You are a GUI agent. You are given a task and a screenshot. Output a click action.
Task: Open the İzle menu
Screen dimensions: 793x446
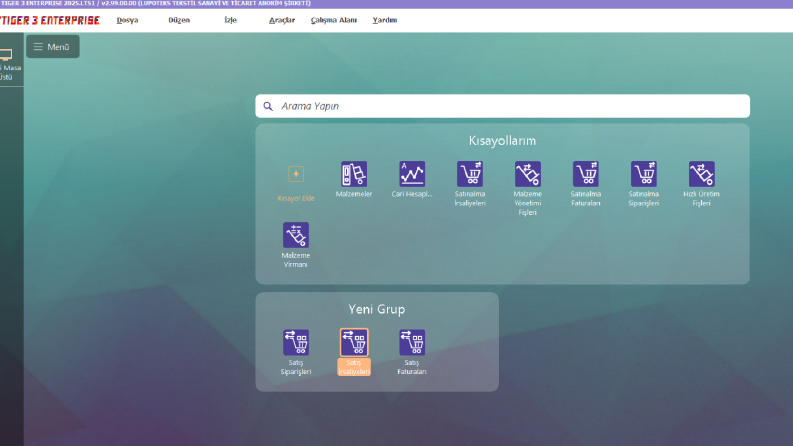point(231,20)
